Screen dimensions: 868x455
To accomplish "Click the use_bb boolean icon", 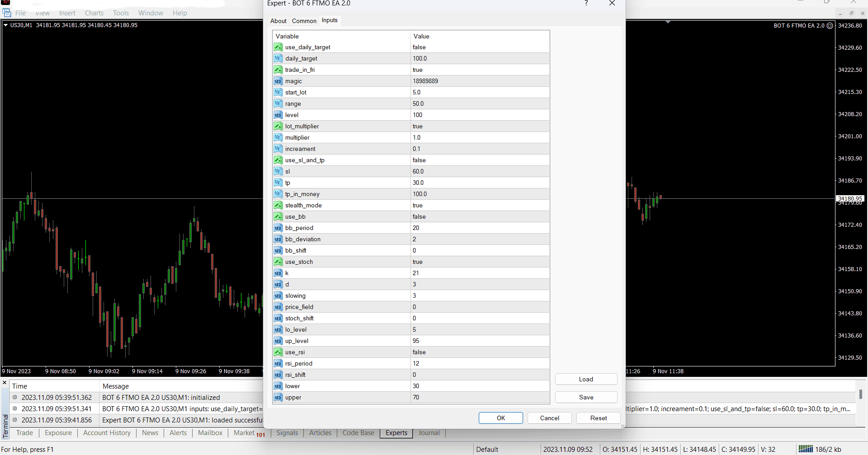I will click(x=278, y=216).
